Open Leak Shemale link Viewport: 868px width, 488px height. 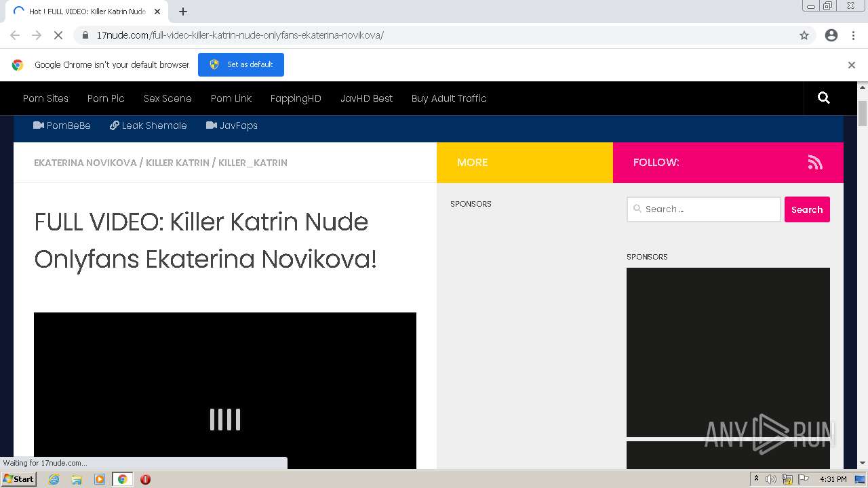[149, 125]
